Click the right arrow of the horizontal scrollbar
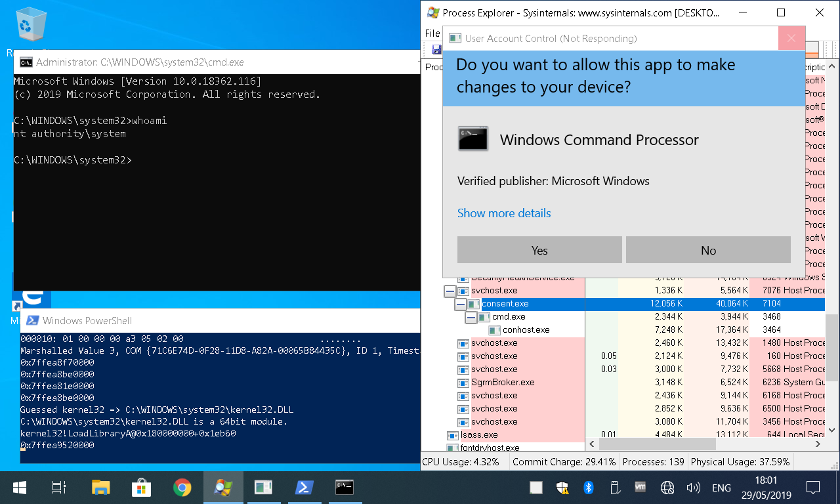 pos(818,446)
